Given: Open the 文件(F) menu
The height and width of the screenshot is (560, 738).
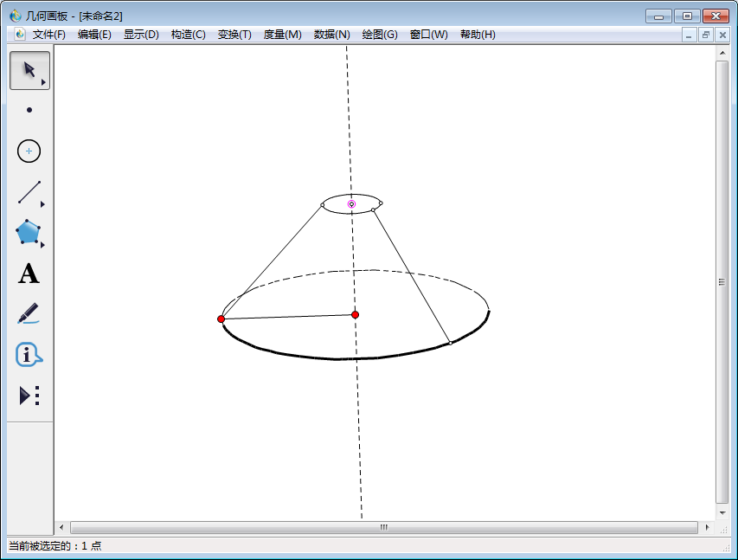Looking at the screenshot, I should tap(48, 35).
